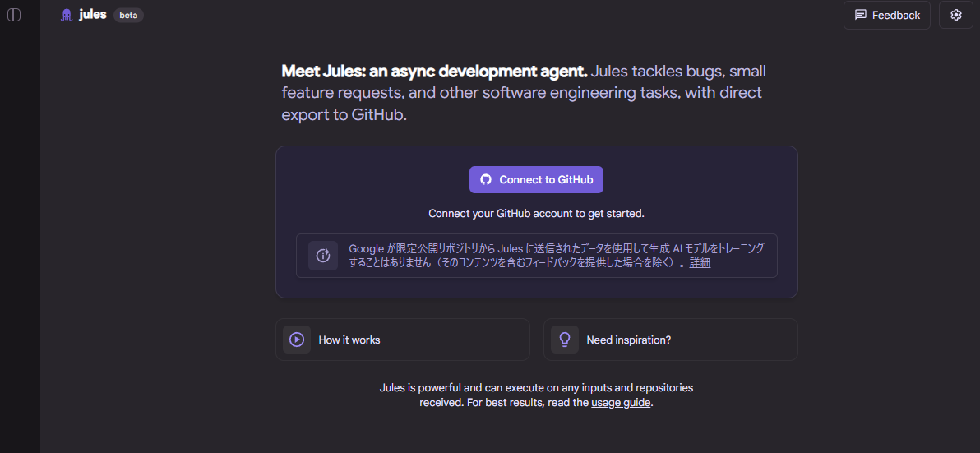Image resolution: width=980 pixels, height=453 pixels.
Task: Click the Connect to GitHub button
Action: [536, 179]
